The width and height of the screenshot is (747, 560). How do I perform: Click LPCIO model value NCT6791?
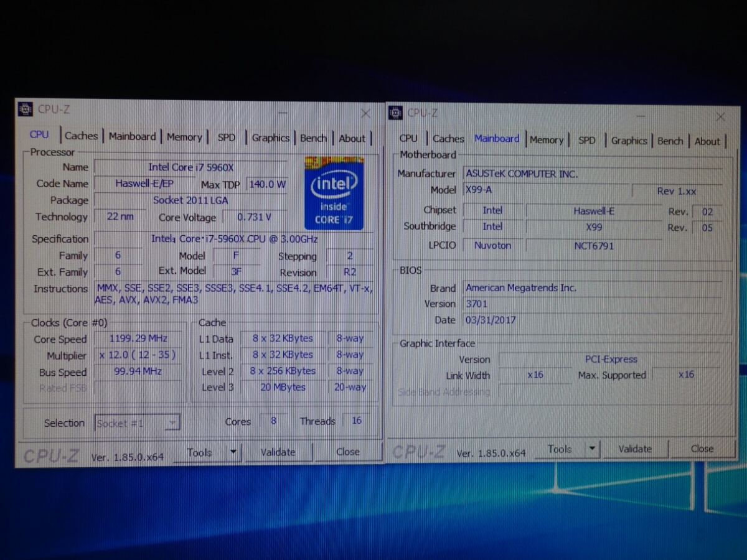[x=594, y=246]
